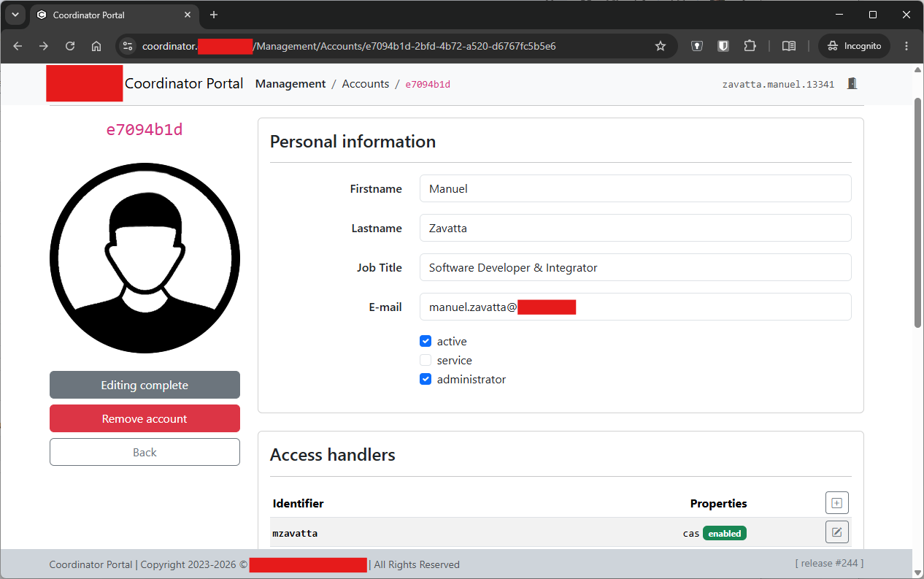Click the e7094b1d account heading

145,130
